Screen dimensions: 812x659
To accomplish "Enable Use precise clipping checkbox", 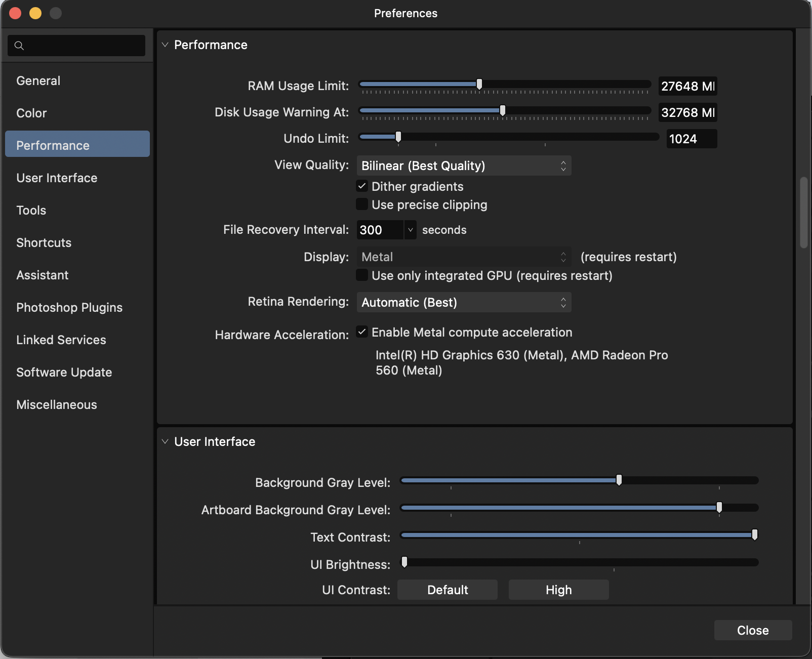I will [362, 204].
